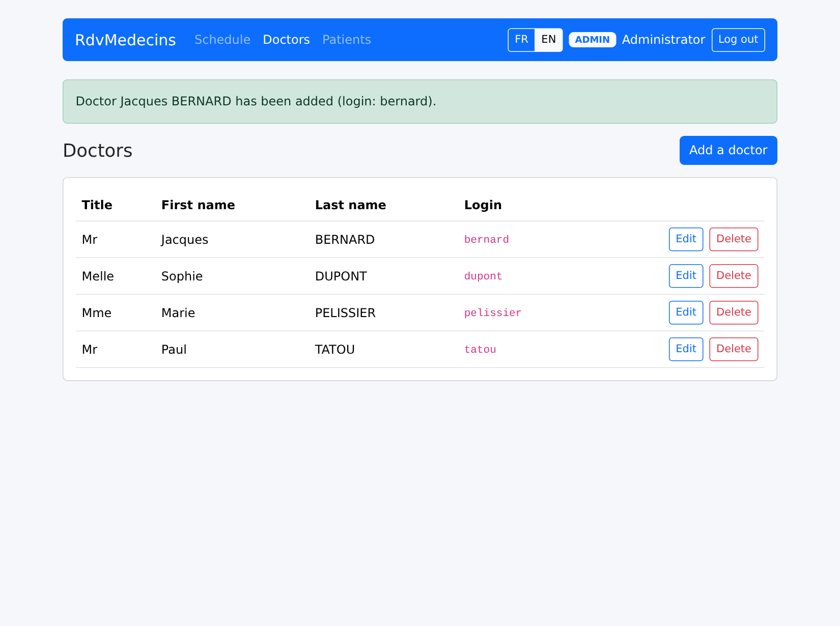Open the Doctors nav item
This screenshot has height=626, width=840.
point(286,40)
